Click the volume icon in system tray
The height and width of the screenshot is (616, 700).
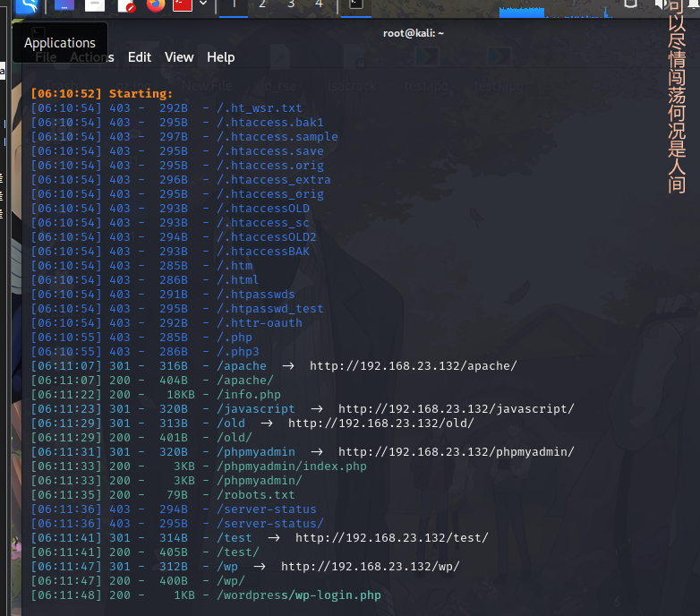[663, 5]
